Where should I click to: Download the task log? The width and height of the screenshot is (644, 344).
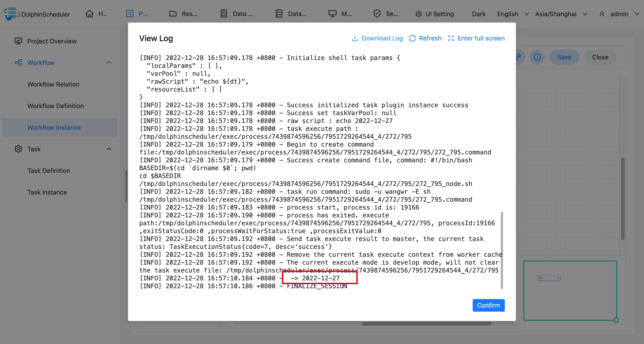coord(377,38)
